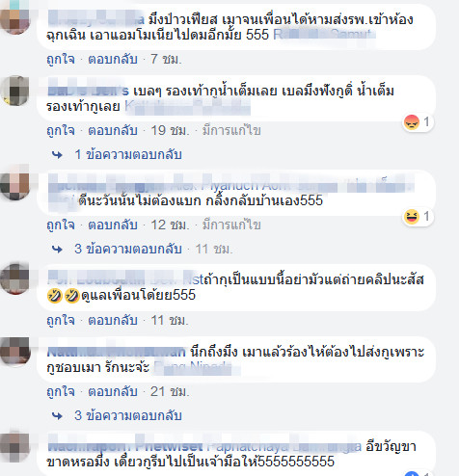Image resolution: width=459 pixels, height=476 pixels.
Task: Click ตอบกลับ on the 12 ชม. comment
Action: point(113,225)
